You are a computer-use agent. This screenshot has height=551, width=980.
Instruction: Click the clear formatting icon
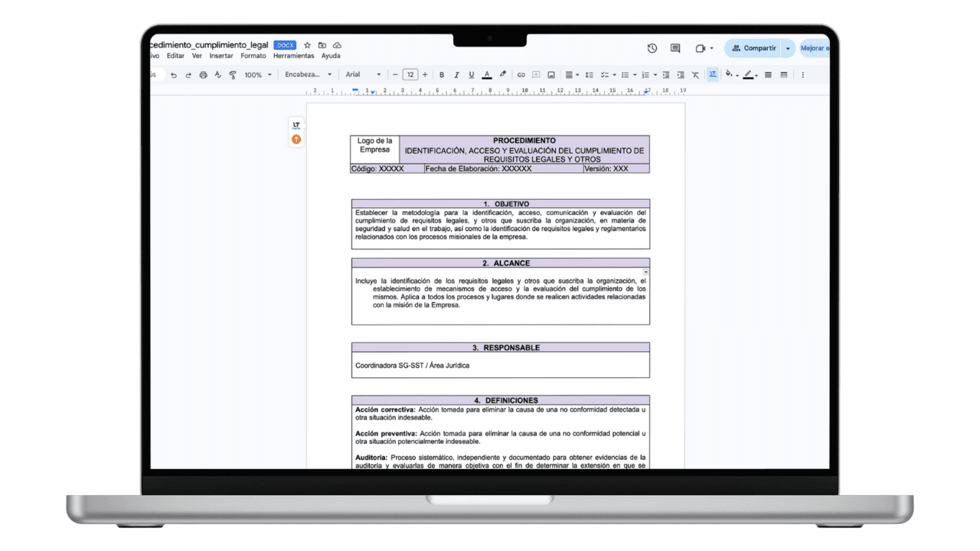(x=695, y=74)
